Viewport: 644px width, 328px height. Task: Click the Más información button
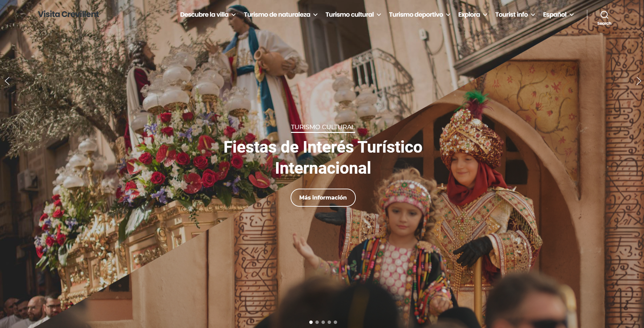point(323,197)
